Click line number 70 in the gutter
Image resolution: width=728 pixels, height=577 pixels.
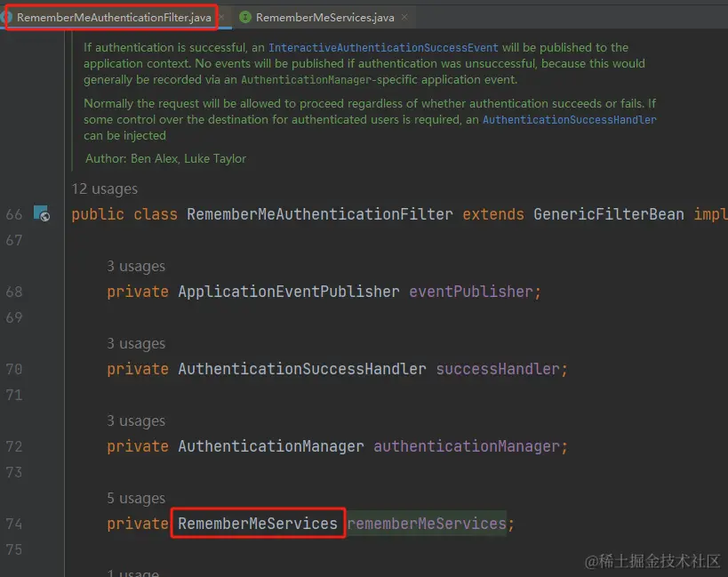pos(14,369)
